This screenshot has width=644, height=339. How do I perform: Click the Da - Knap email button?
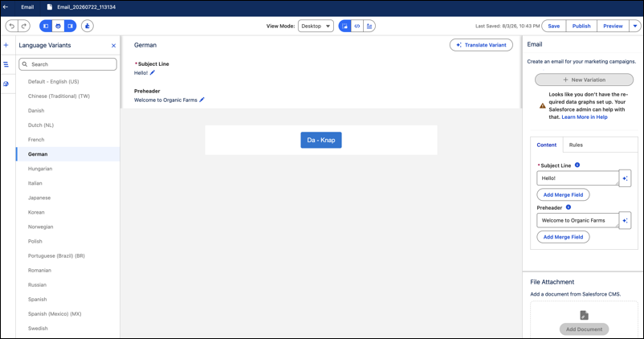coord(320,140)
